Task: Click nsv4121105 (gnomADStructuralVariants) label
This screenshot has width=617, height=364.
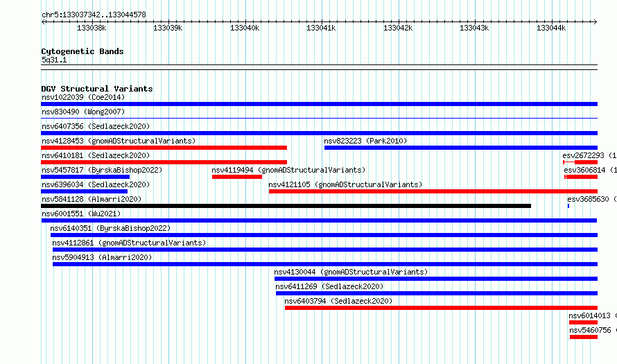Action: [345, 184]
